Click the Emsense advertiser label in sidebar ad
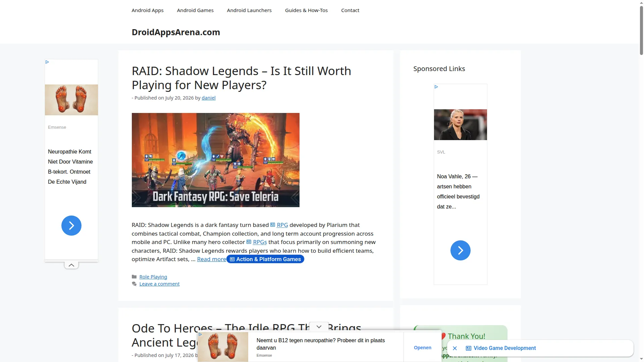 pyautogui.click(x=57, y=127)
